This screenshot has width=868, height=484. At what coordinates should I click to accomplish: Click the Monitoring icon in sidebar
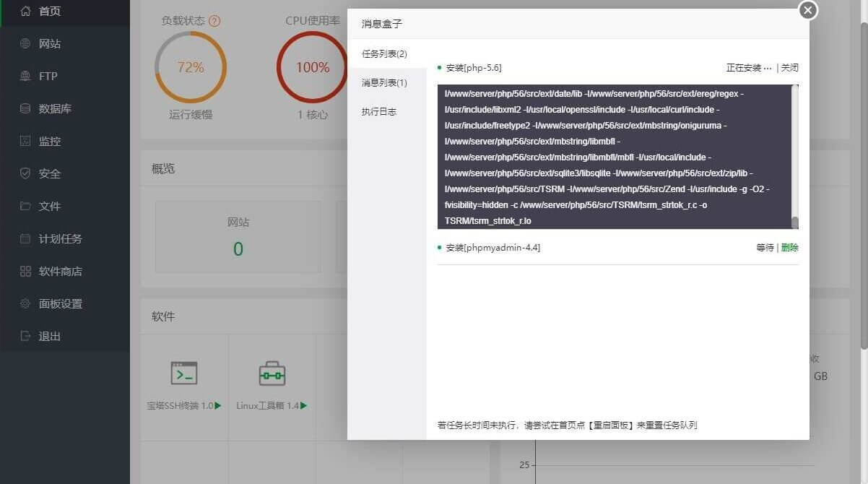coord(25,141)
